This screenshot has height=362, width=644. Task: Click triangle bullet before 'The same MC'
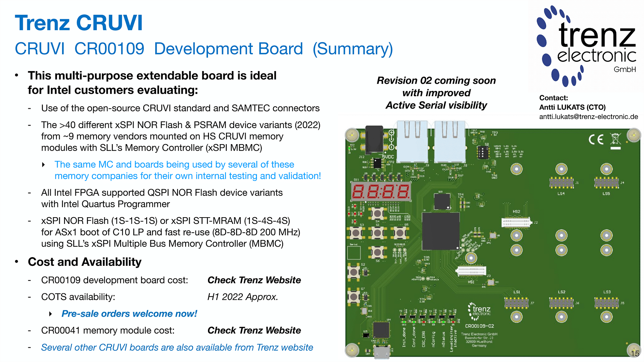(44, 165)
